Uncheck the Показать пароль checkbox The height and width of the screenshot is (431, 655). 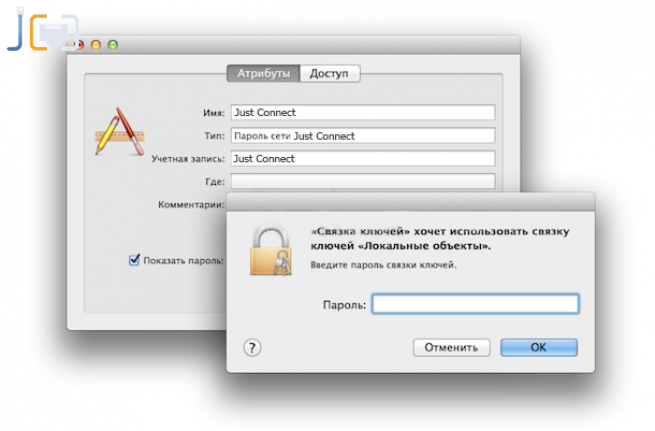[134, 260]
